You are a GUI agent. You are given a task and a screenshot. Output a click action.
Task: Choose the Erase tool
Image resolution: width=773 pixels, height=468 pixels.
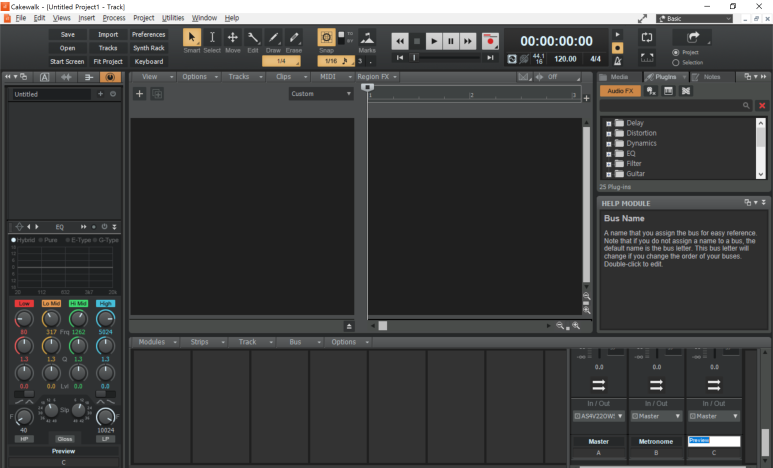point(294,37)
